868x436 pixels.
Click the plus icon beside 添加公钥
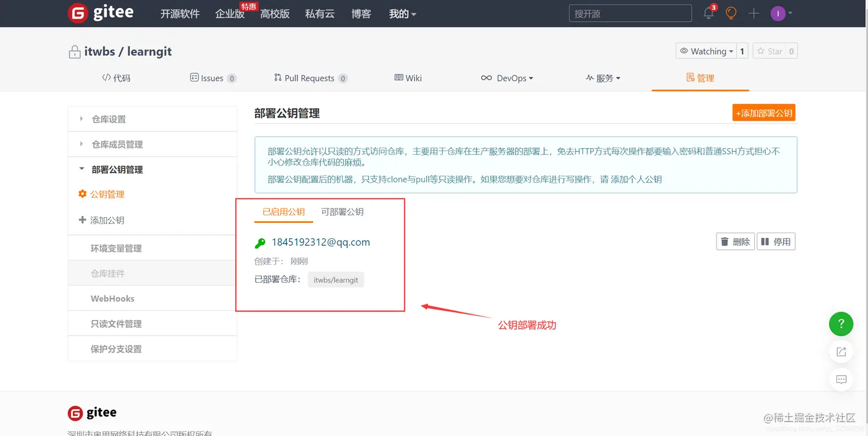point(83,220)
